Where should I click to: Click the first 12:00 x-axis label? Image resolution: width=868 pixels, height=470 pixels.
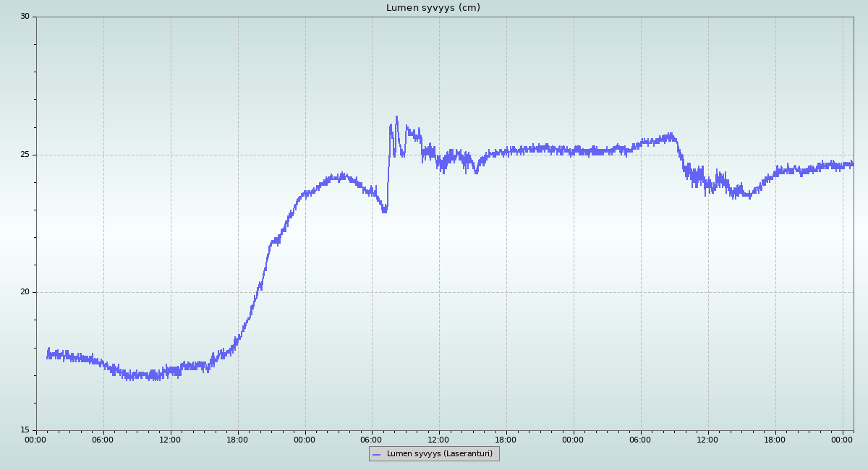(171, 440)
